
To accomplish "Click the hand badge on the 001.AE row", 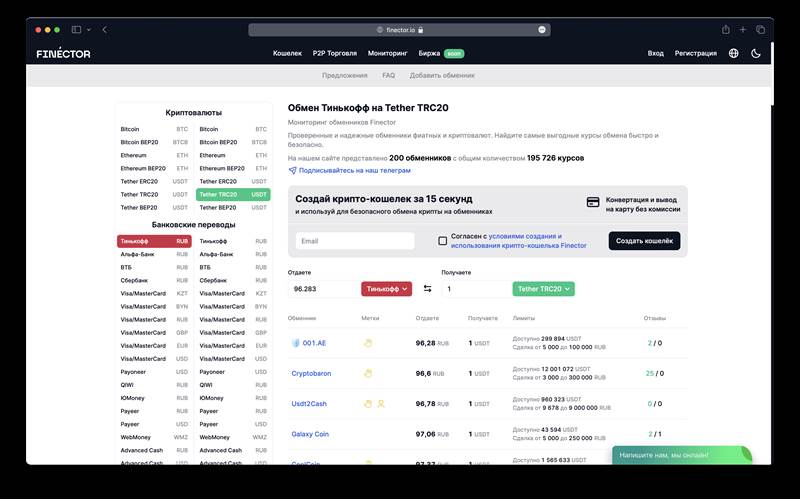I will click(x=367, y=343).
